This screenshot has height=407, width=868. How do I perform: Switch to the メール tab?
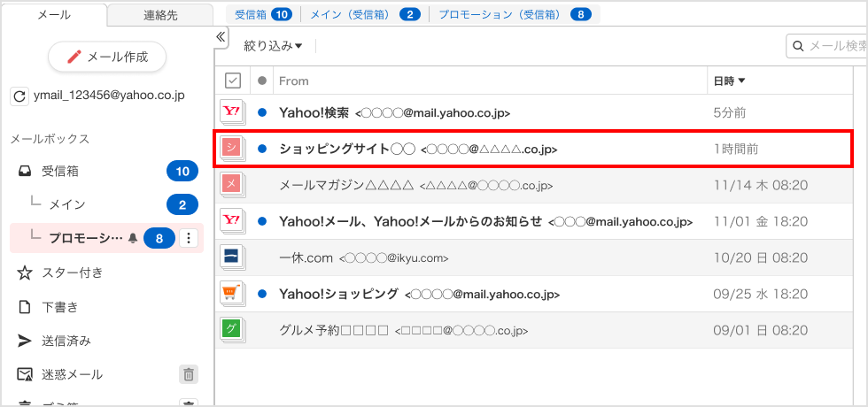tap(54, 15)
